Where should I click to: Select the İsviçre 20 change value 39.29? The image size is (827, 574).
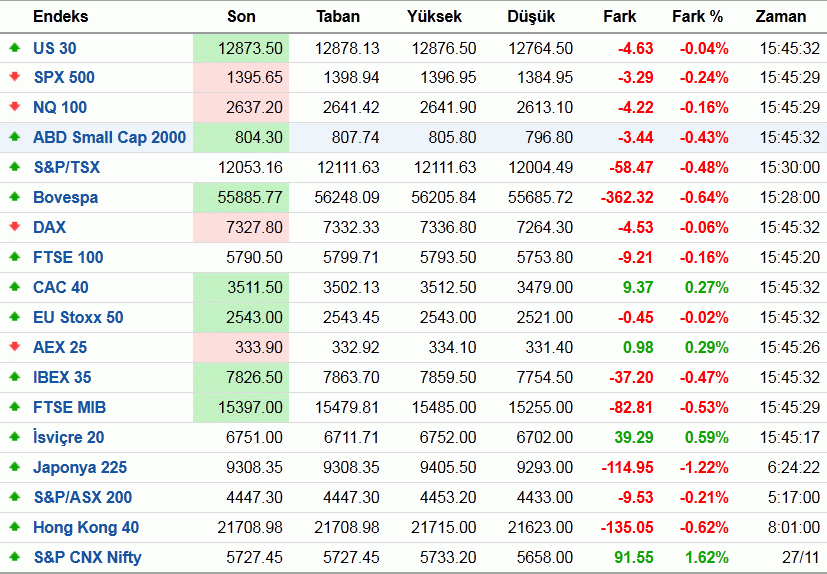[x=634, y=437]
